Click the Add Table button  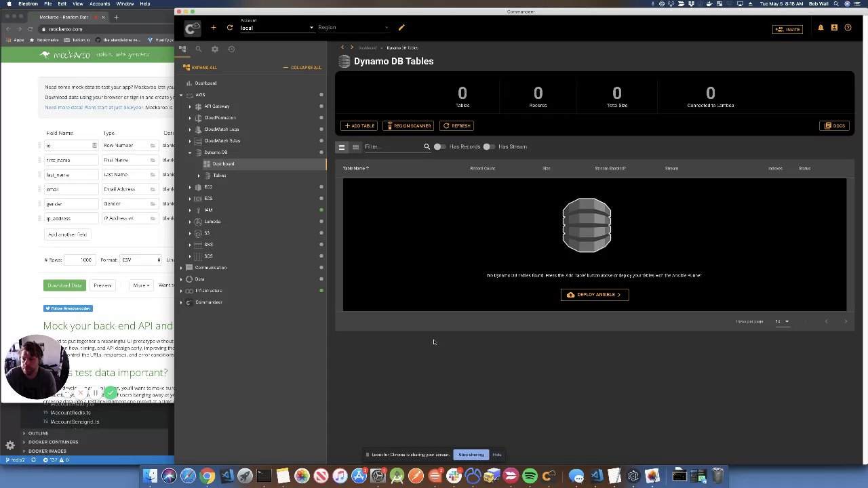[360, 126]
